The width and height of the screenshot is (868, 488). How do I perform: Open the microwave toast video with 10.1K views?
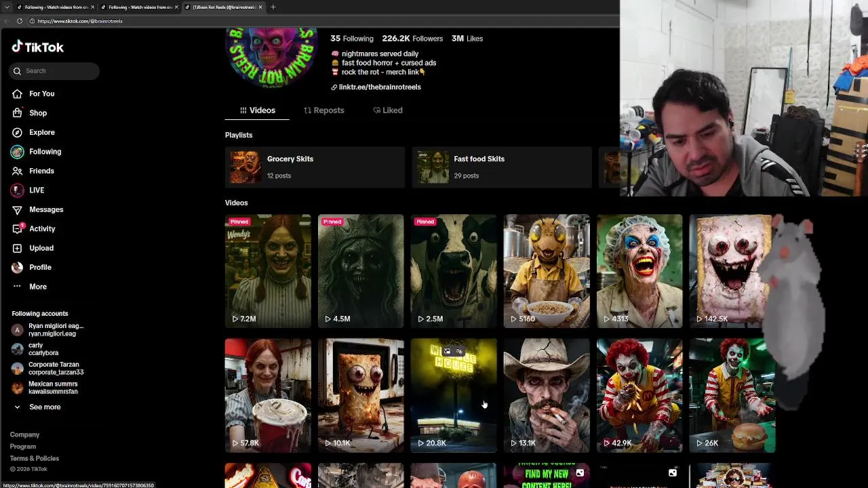pos(361,395)
